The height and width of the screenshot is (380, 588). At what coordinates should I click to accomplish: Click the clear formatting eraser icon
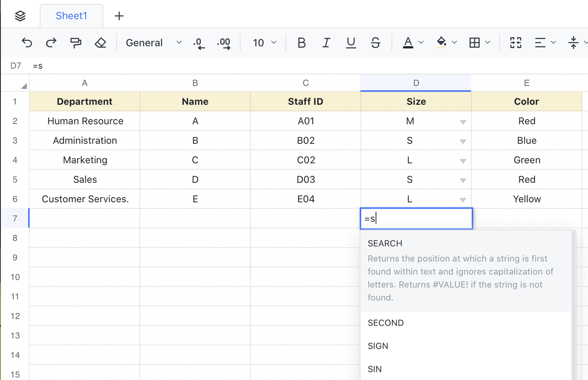(x=100, y=43)
